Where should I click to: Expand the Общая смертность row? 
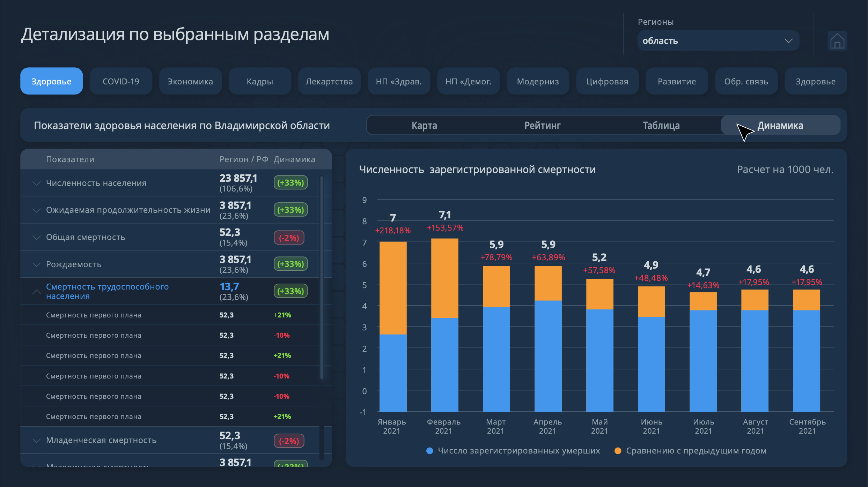click(x=36, y=238)
